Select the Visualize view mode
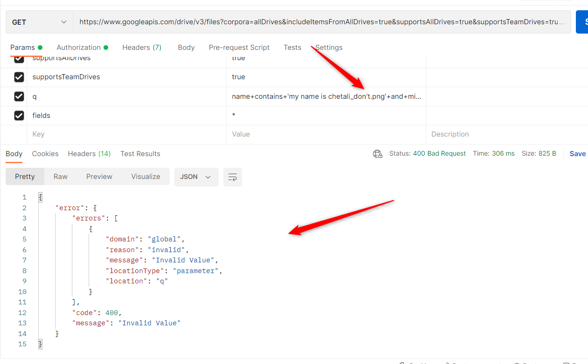This screenshot has height=364, width=588. [145, 177]
